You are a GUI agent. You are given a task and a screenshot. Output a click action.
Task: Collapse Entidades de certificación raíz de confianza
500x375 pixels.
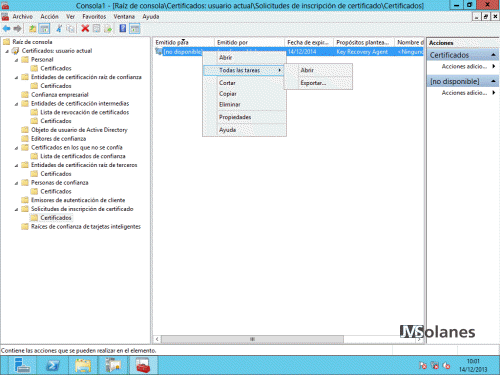coord(16,78)
